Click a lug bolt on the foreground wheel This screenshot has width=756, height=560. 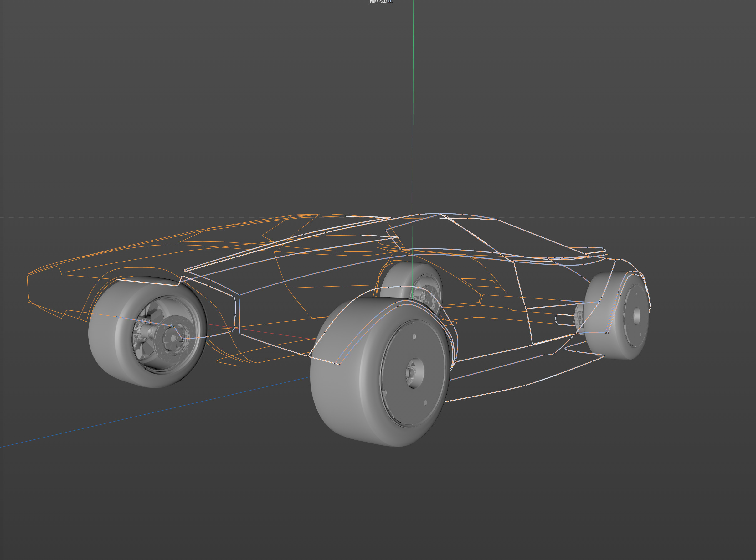pyautogui.click(x=414, y=337)
